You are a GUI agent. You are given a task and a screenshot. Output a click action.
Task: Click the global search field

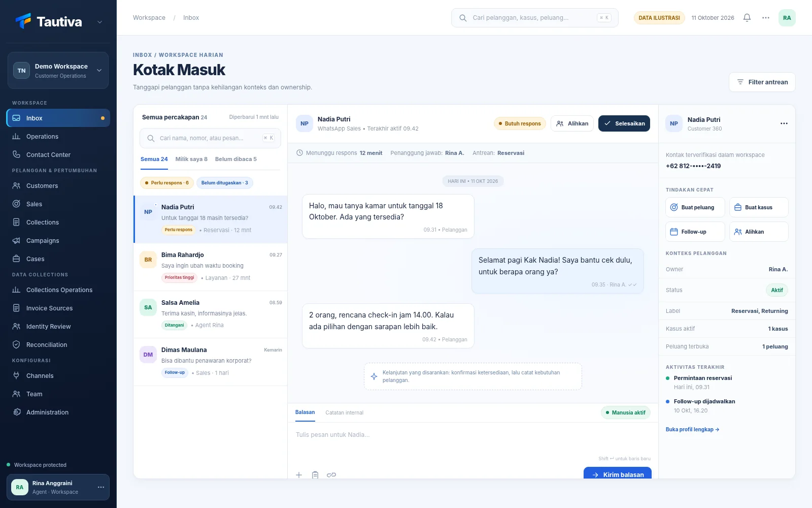[x=535, y=18]
